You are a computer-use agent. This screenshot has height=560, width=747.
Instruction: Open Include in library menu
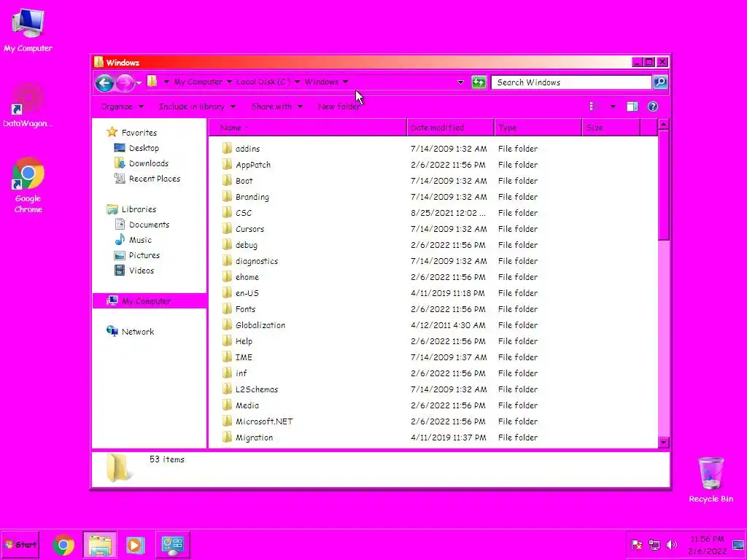(197, 106)
